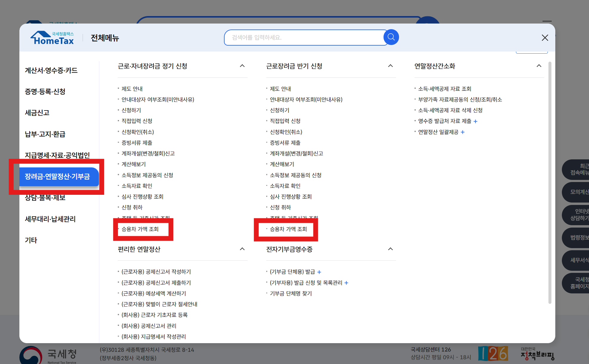Collapse 근로·자녀장려금 정기 신청 section chevron
This screenshot has width=589, height=364.
click(242, 66)
